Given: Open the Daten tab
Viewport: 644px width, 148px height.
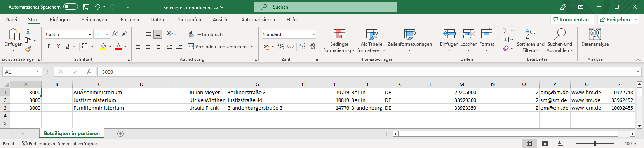Looking at the screenshot, I should pyautogui.click(x=157, y=19).
